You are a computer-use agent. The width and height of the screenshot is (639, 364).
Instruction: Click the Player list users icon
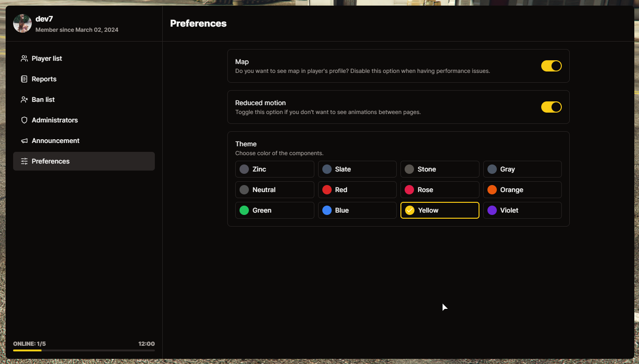point(24,58)
